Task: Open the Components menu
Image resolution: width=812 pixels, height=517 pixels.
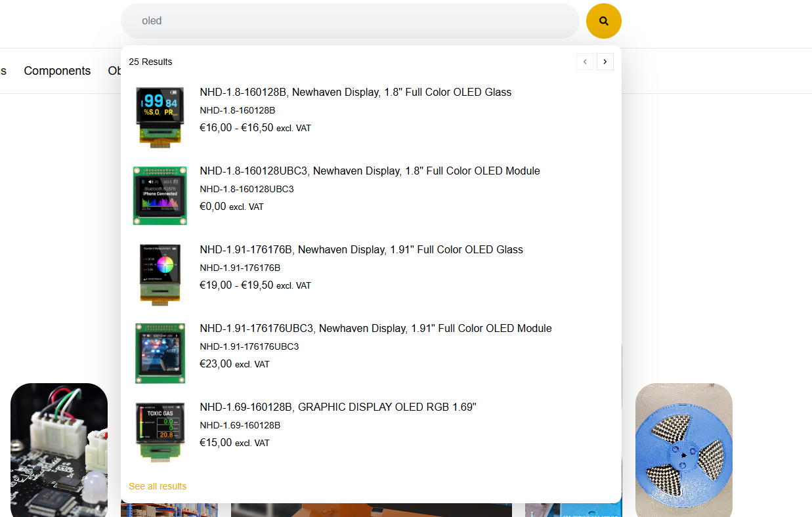Action: click(57, 71)
